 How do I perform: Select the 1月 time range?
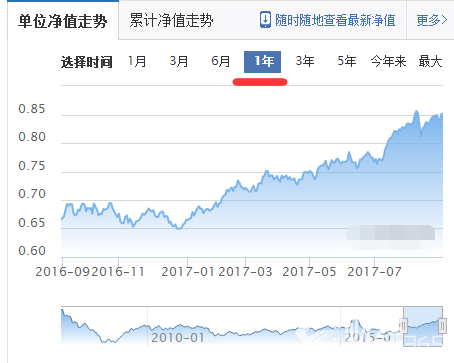(137, 61)
